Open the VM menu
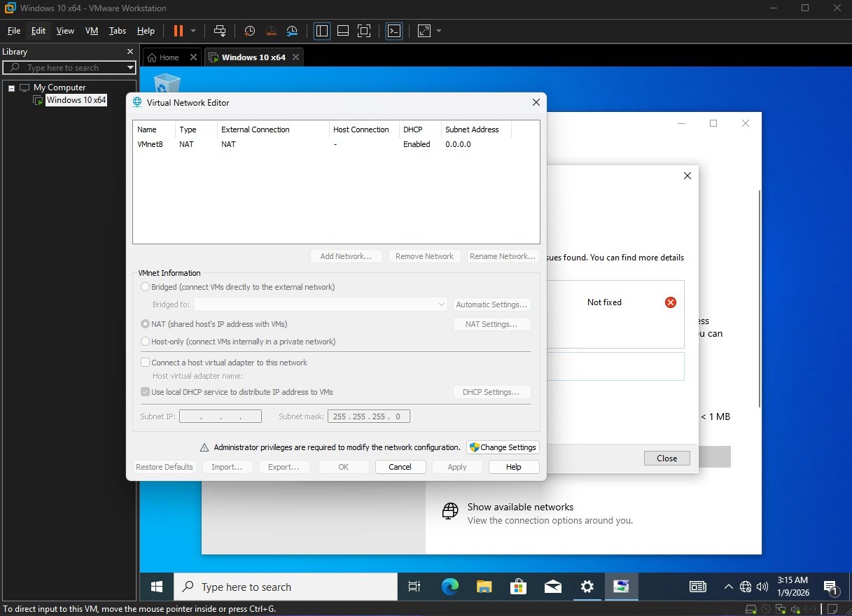Image resolution: width=852 pixels, height=616 pixels. pyautogui.click(x=92, y=31)
